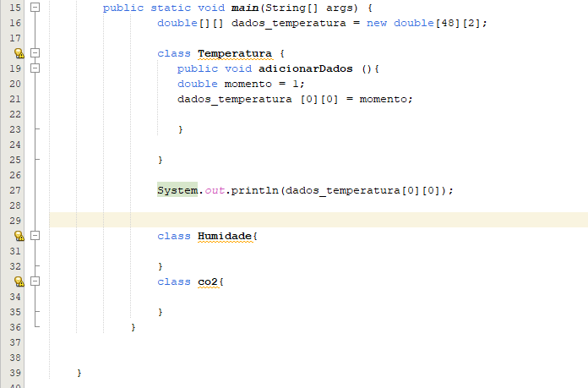The height and width of the screenshot is (388, 588).
Task: Click the array size [48][2] on line 16
Action: (x=458, y=24)
